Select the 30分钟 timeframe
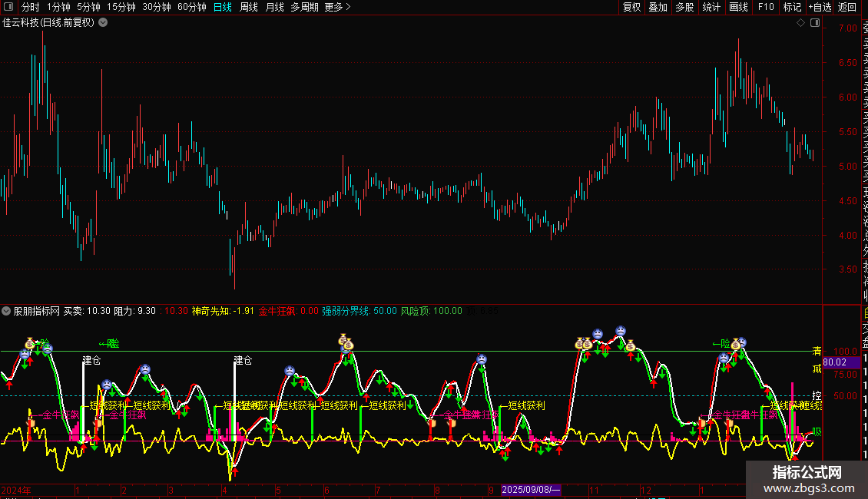868x499 pixels. click(x=157, y=7)
